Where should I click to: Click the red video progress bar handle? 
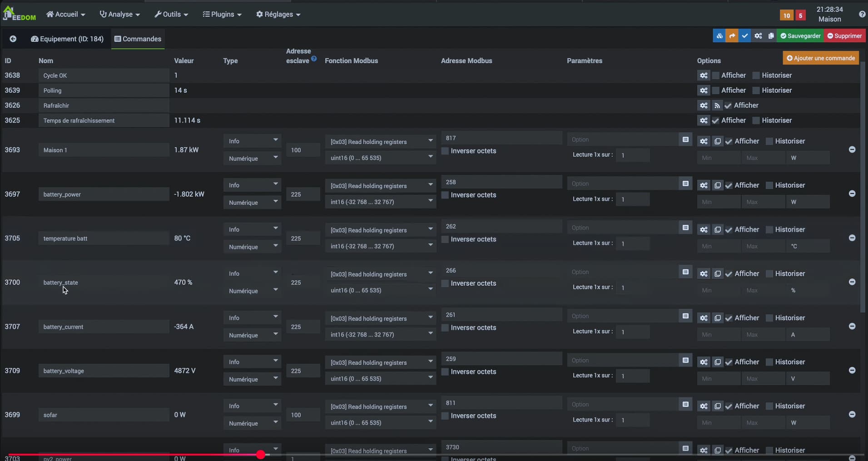(261, 454)
